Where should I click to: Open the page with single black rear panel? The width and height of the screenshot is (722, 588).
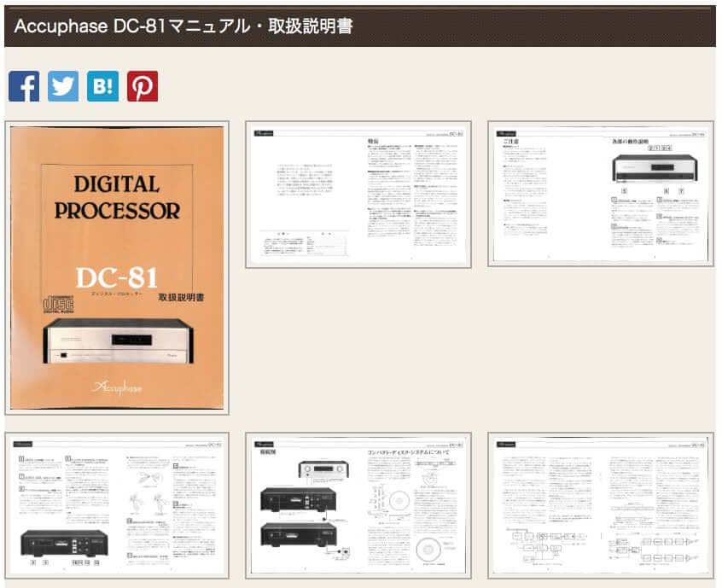(x=117, y=505)
